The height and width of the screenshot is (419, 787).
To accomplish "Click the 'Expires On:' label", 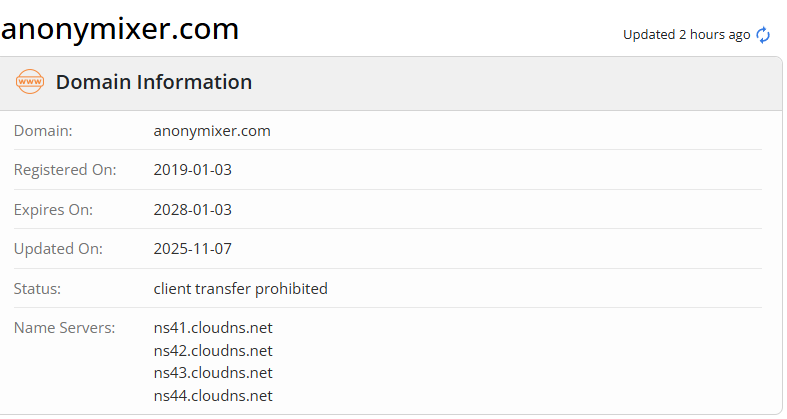I will tap(53, 209).
